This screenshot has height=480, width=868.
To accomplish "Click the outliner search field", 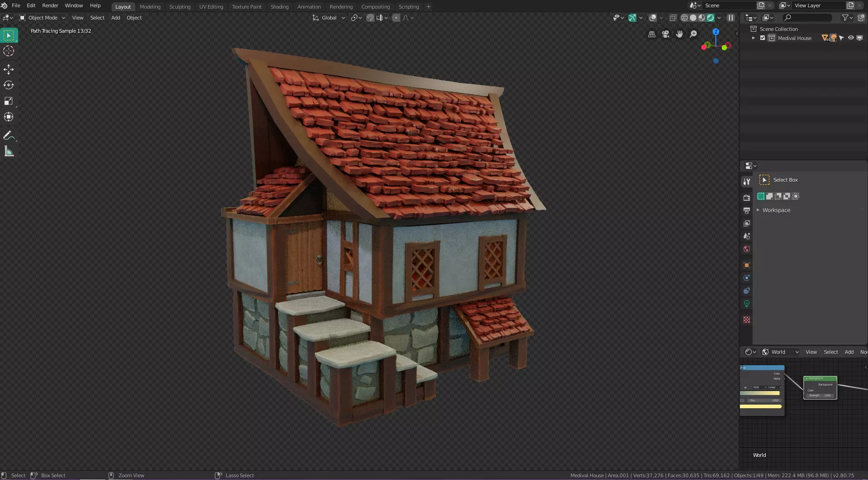I will point(808,18).
